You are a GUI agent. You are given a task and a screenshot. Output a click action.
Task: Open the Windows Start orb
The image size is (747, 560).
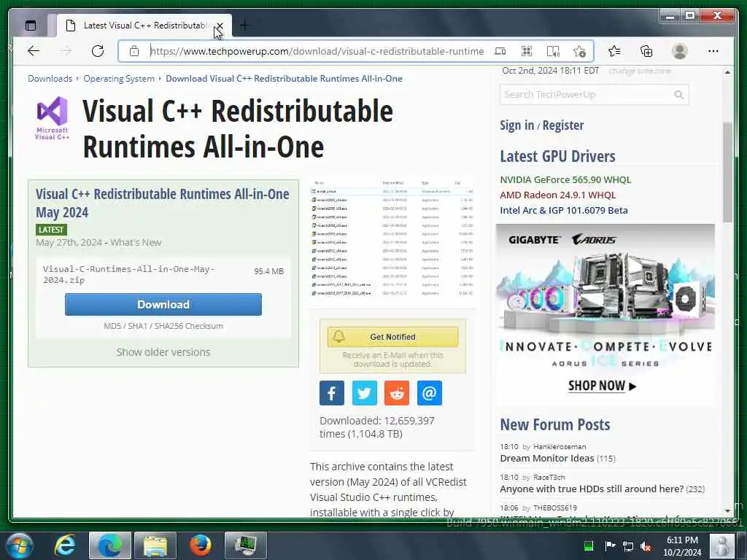point(20,545)
